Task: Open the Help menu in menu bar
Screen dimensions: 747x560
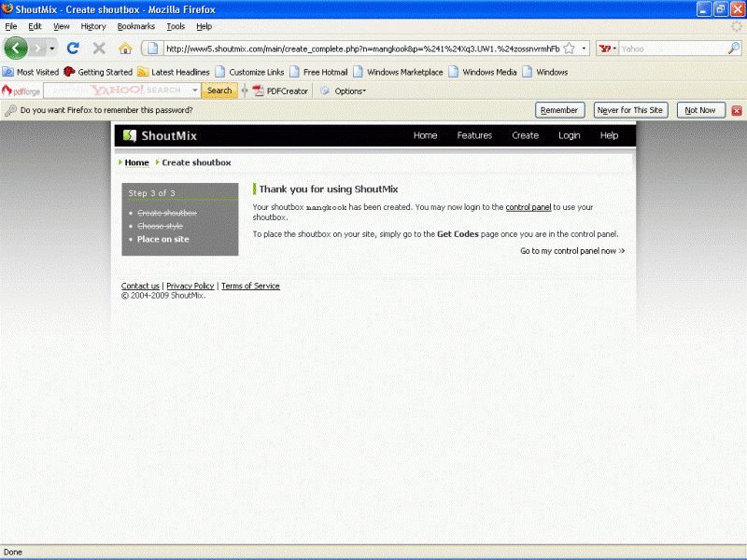Action: [204, 26]
